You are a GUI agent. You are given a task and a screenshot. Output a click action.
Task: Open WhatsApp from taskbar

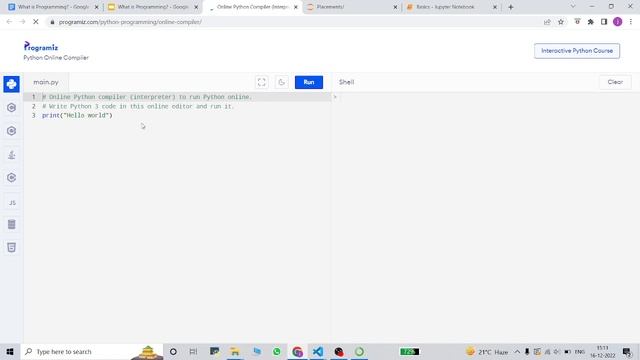[277, 351]
